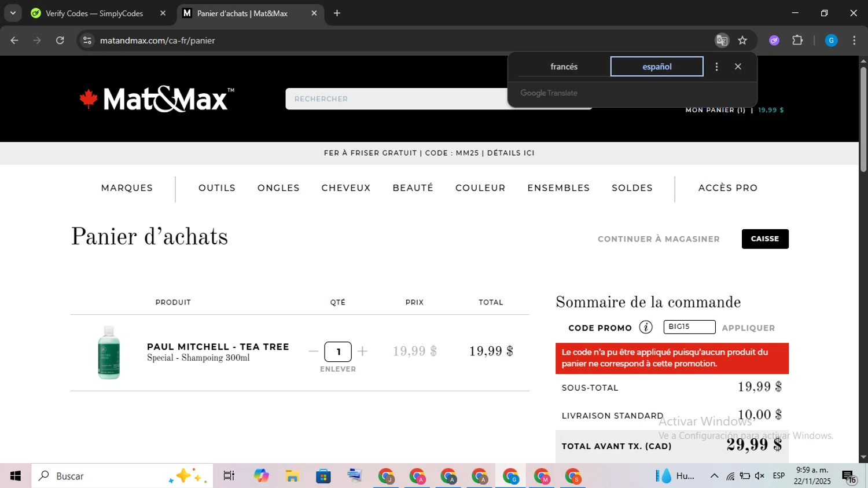This screenshot has width=868, height=488.
Task: Click the browser forward arrow
Action: pyautogui.click(x=37, y=41)
